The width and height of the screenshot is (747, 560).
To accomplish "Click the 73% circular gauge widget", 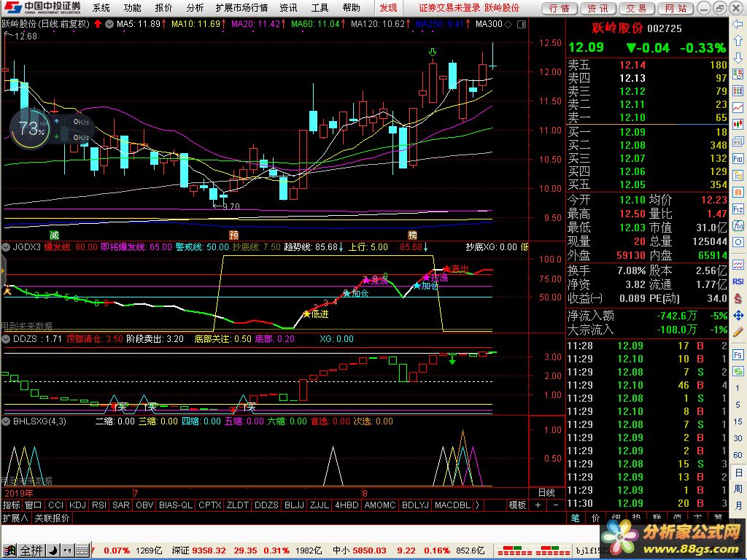I will pos(30,128).
